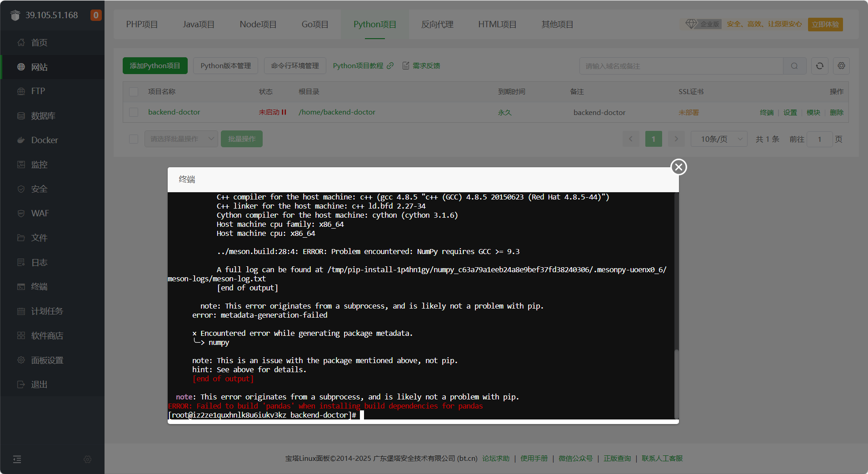Click the search magnifier icon

click(x=794, y=66)
